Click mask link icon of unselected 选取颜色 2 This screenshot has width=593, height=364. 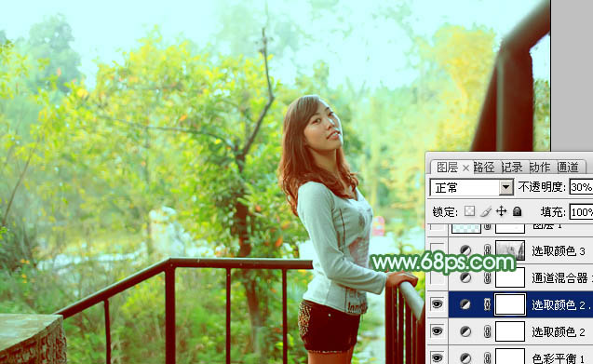pos(488,331)
